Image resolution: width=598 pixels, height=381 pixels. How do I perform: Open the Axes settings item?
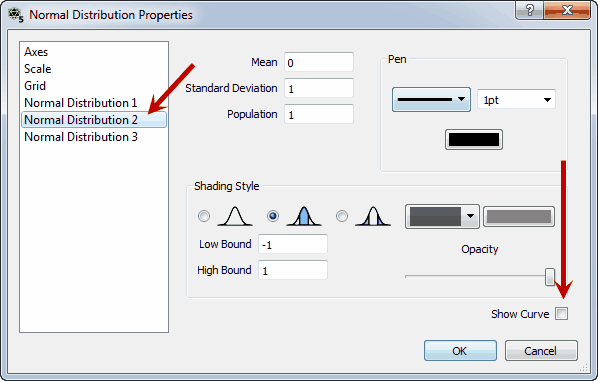[36, 52]
